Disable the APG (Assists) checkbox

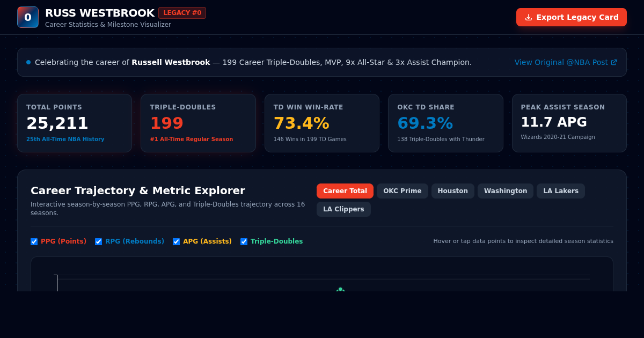[177, 241]
